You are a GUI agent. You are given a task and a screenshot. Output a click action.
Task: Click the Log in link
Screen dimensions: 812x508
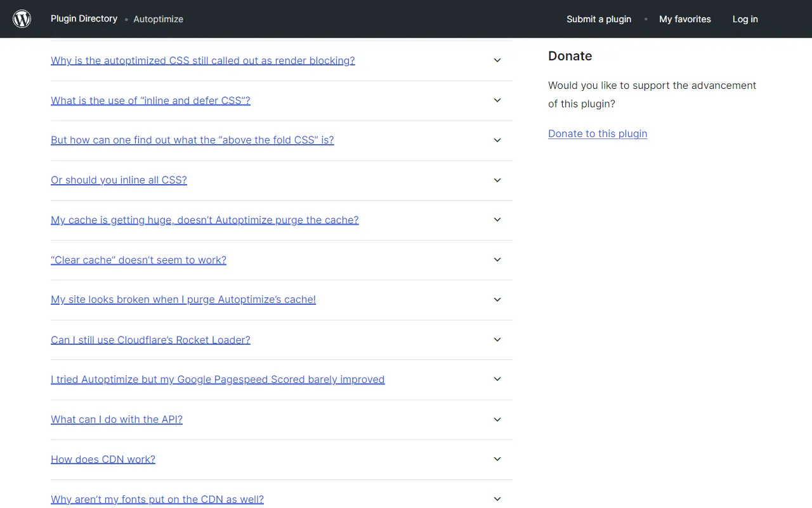pos(745,19)
